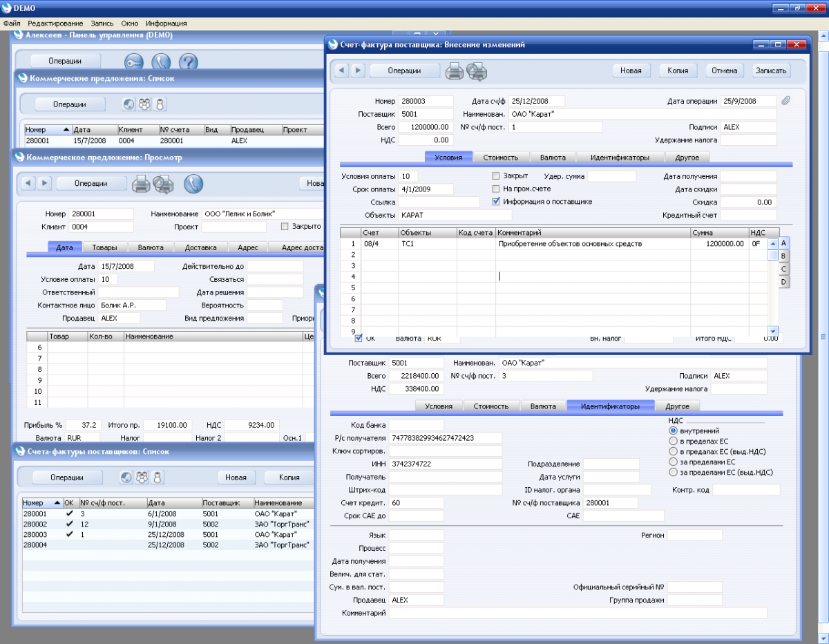
Task: Open the Запись menu
Action: pyautogui.click(x=102, y=23)
